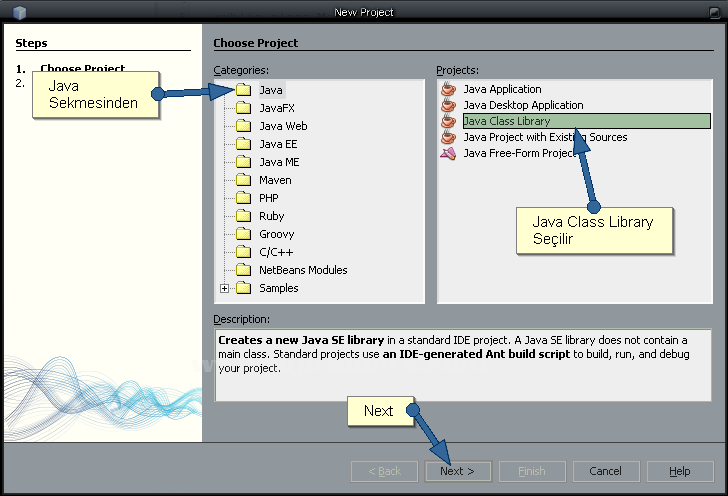Screen dimensions: 728x496
Task: Choose Java Class Library project type
Action: [587, 121]
